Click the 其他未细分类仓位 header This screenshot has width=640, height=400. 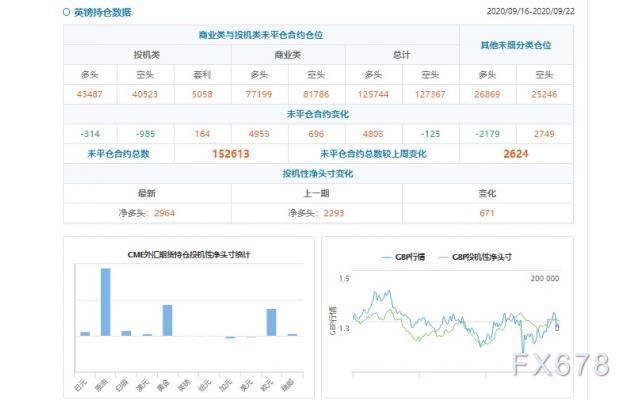[516, 45]
